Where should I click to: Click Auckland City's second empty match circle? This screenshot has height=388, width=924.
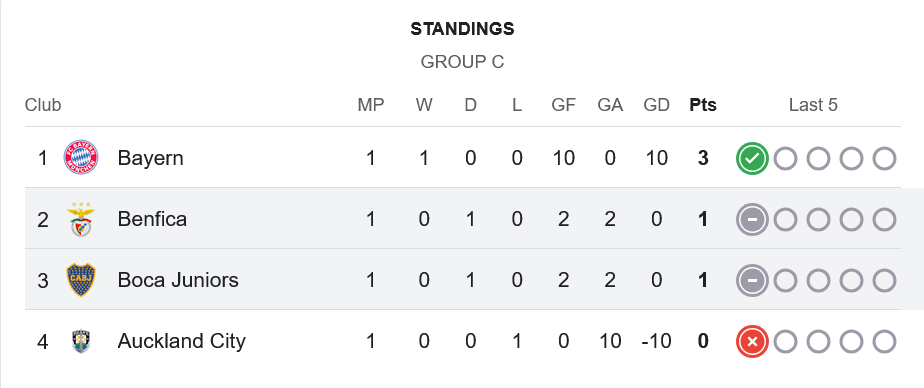click(818, 341)
